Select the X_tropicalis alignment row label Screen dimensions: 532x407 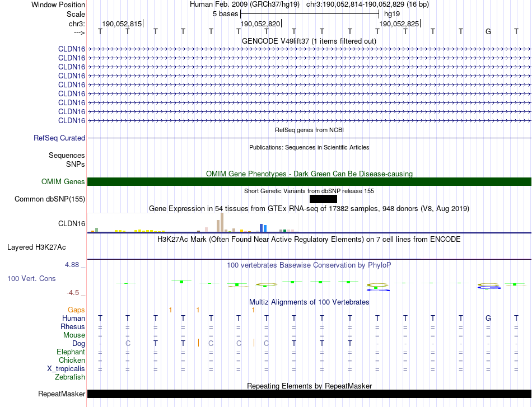pyautogui.click(x=66, y=369)
